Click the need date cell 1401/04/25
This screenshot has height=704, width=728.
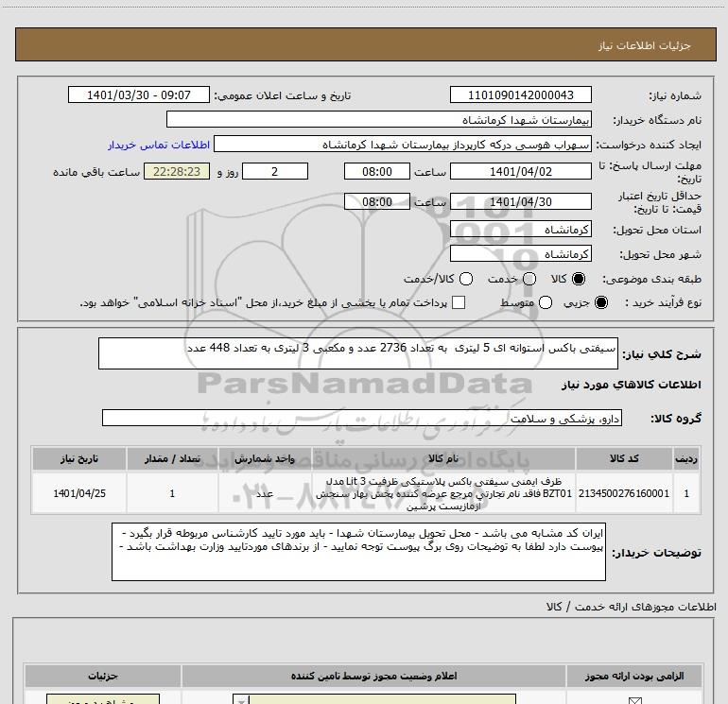pyautogui.click(x=78, y=493)
